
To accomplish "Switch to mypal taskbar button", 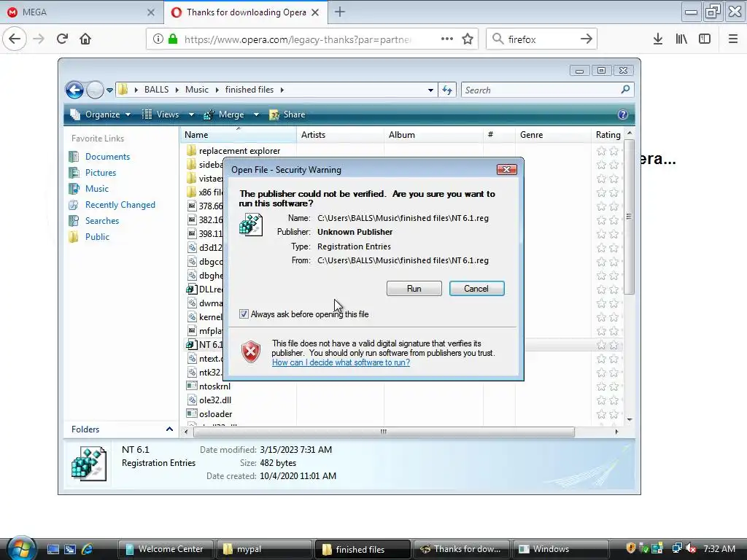I will click(264, 549).
